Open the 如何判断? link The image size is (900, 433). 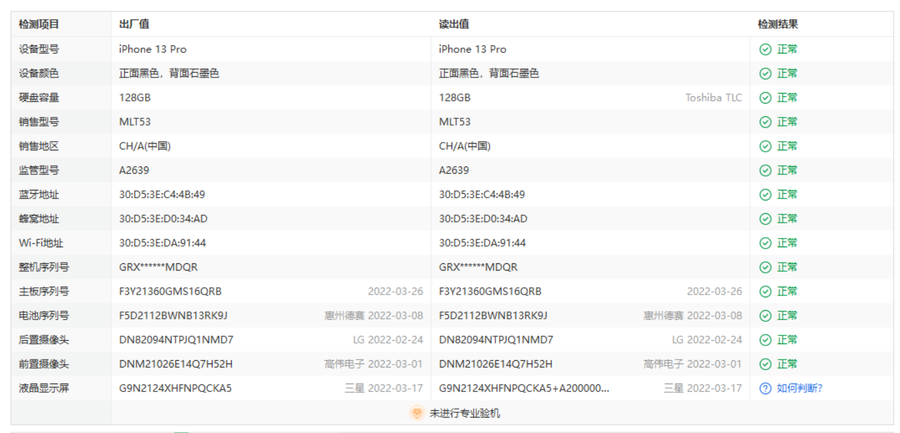(x=800, y=388)
